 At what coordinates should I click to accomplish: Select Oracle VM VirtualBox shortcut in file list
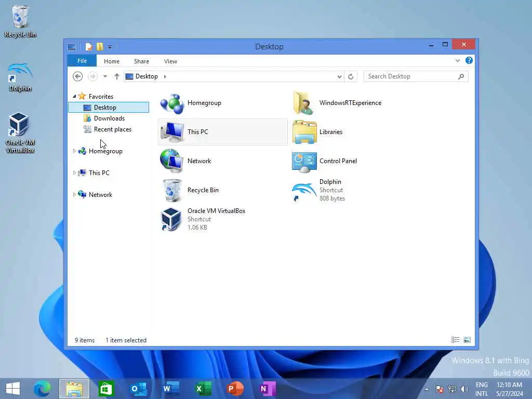[x=171, y=219]
